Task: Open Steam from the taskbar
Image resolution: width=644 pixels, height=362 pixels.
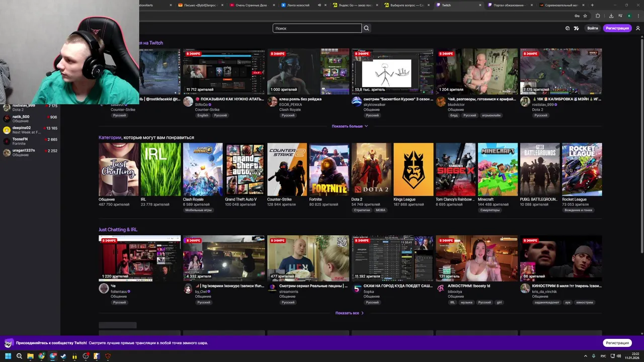Action: [x=63, y=356]
